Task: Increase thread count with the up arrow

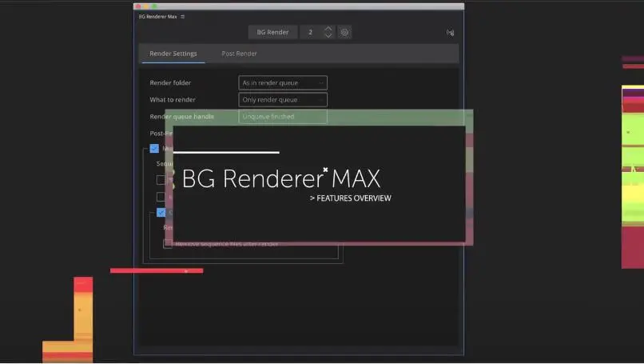Action: point(328,29)
